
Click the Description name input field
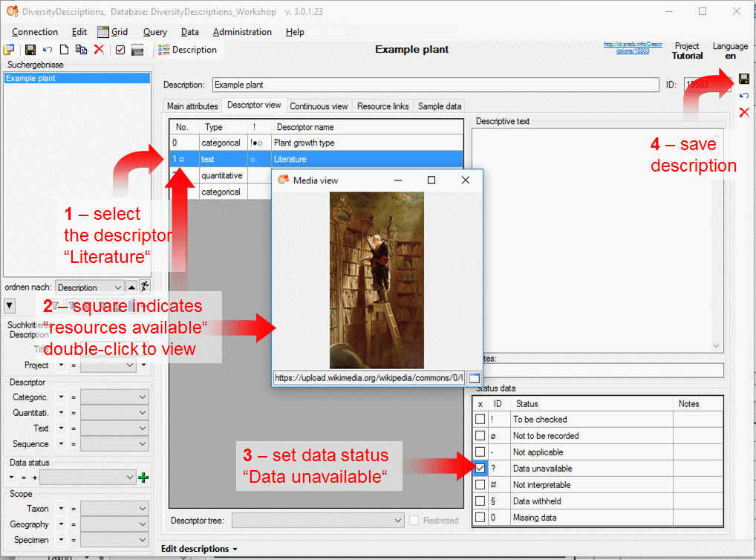tap(435, 85)
